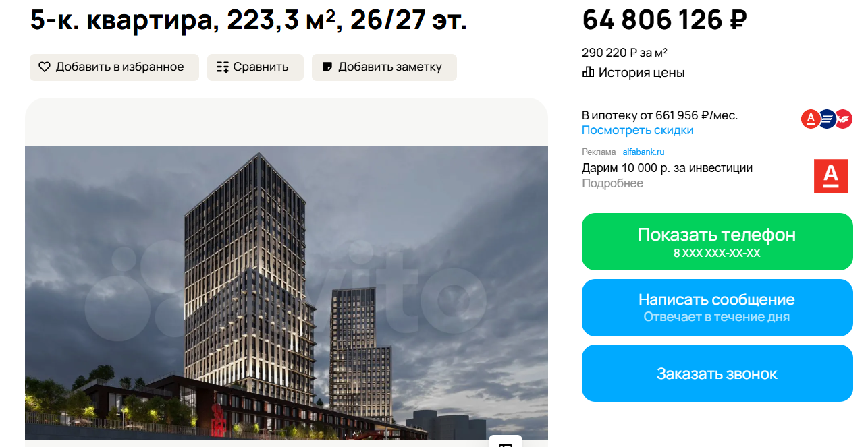Click the square Alfa-Bank ad logo
The width and height of the screenshot is (868, 447).
tap(830, 176)
